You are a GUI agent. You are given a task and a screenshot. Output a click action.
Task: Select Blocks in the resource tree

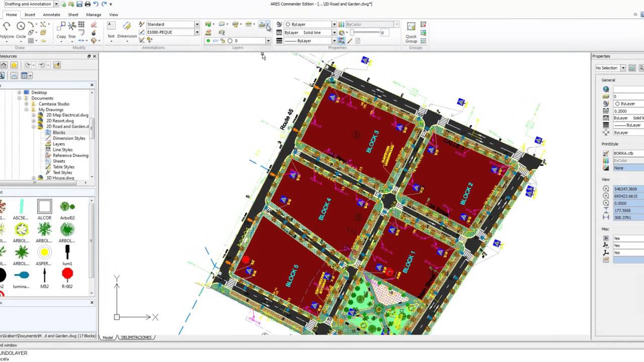pos(59,133)
